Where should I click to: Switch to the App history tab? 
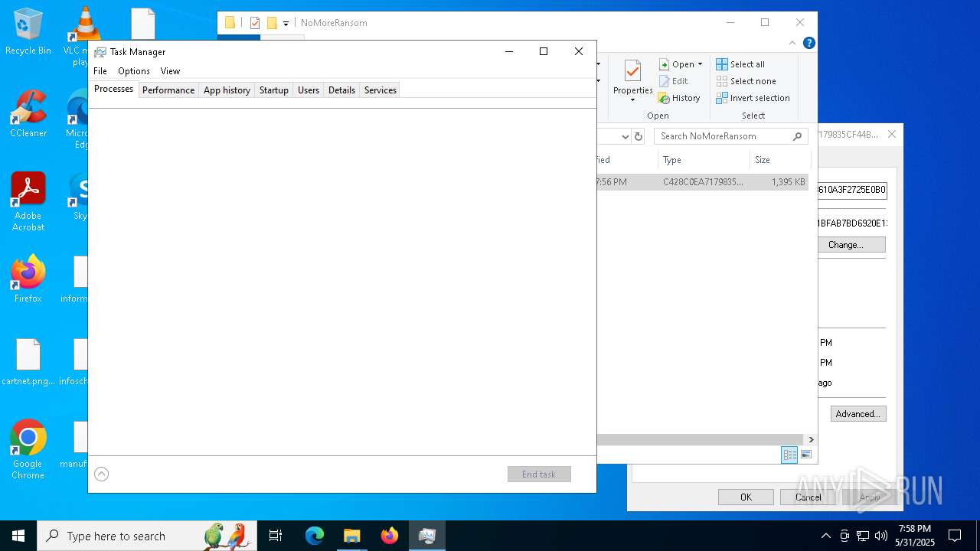click(x=227, y=90)
